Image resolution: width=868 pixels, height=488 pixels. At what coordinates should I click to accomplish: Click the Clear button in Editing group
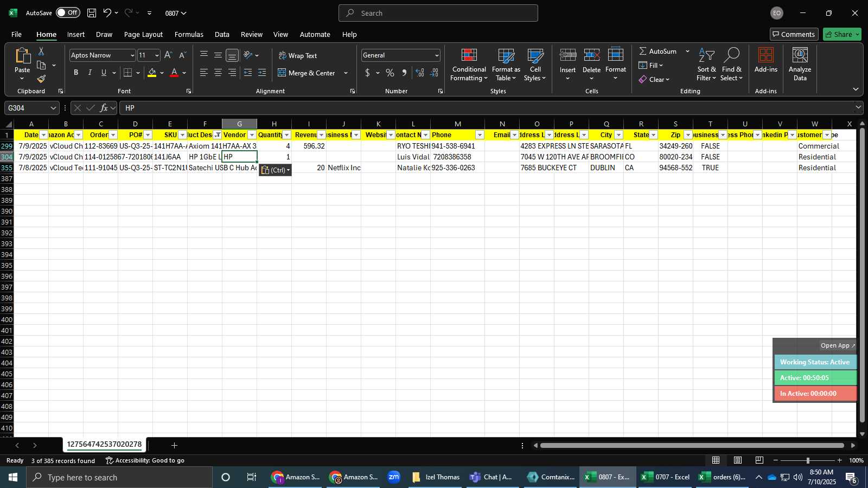click(654, 79)
